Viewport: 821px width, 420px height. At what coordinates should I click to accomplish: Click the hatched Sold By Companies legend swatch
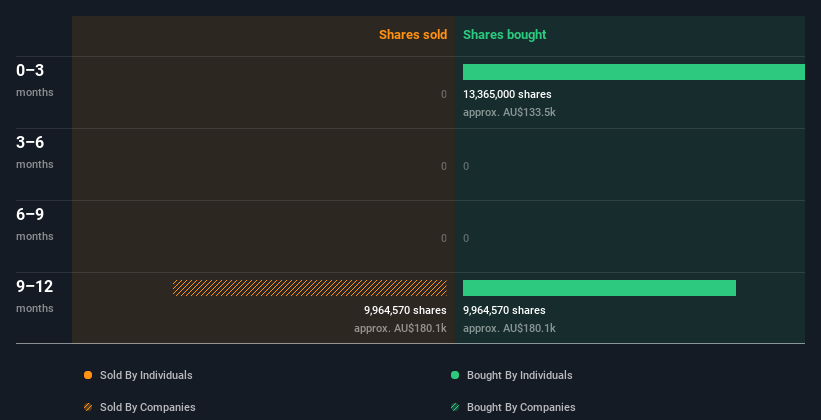click(x=88, y=407)
